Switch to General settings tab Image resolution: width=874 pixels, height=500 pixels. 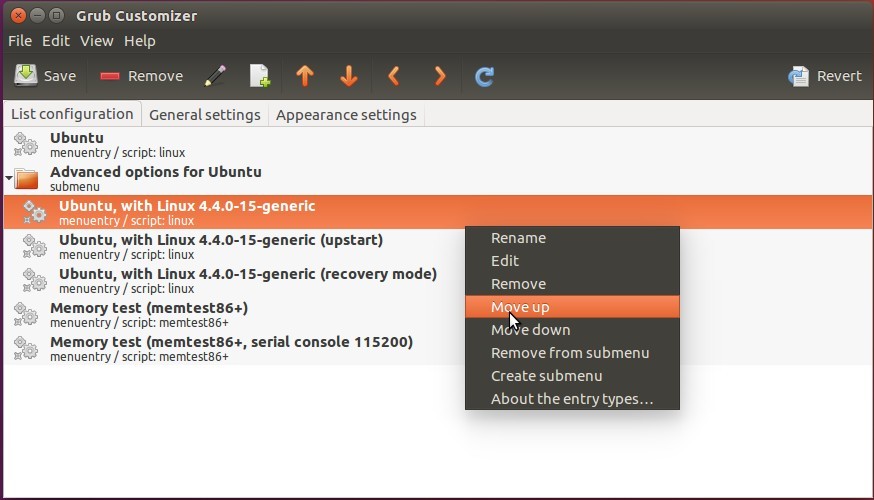[x=205, y=115]
